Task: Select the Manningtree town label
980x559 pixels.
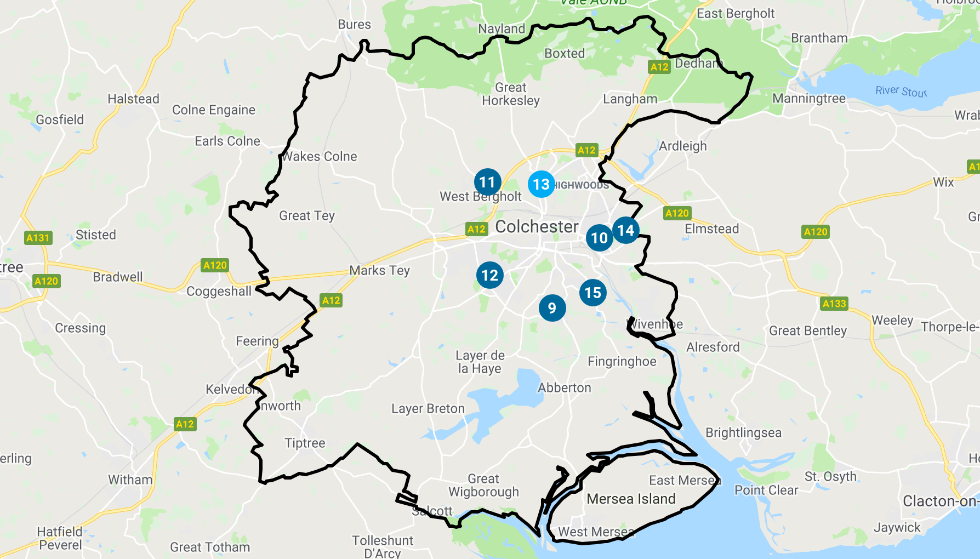Action: click(x=809, y=99)
